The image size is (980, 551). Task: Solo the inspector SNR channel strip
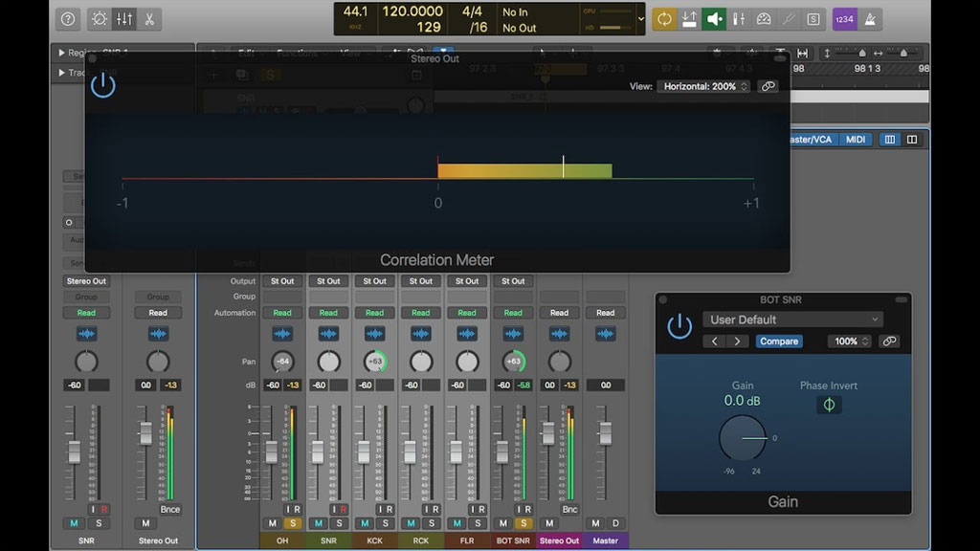[x=99, y=523]
